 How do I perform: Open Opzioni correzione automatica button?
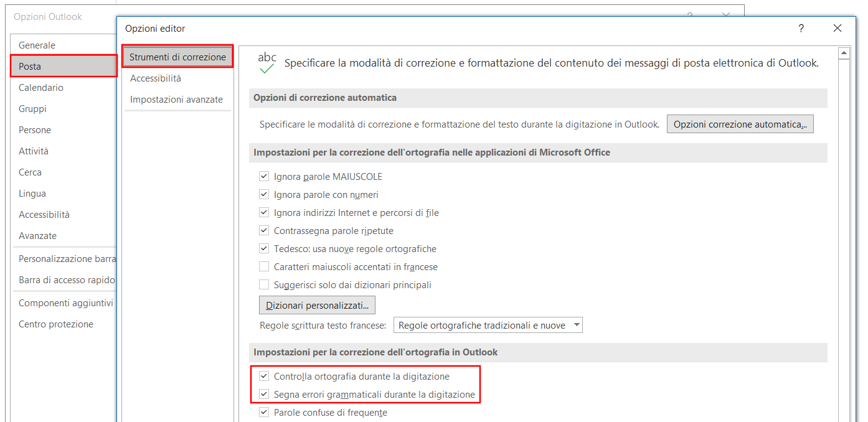tap(740, 124)
